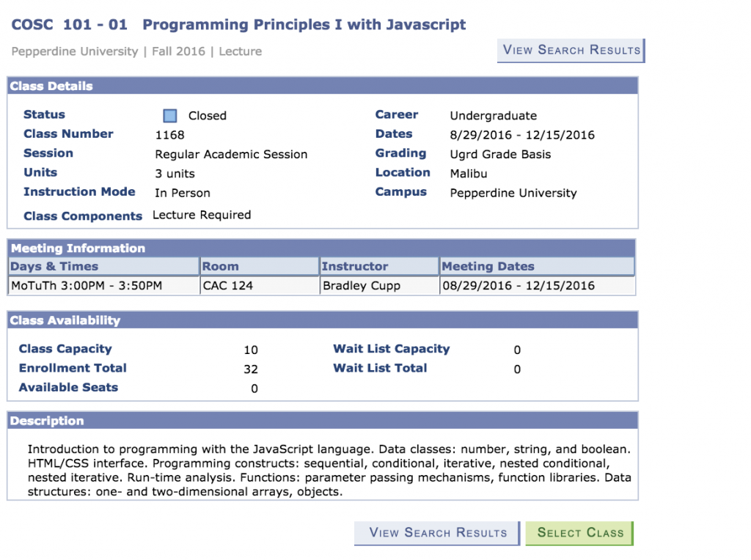The height and width of the screenshot is (560, 751).
Task: Click the 'Meeting Information' section header
Action: tap(322, 248)
